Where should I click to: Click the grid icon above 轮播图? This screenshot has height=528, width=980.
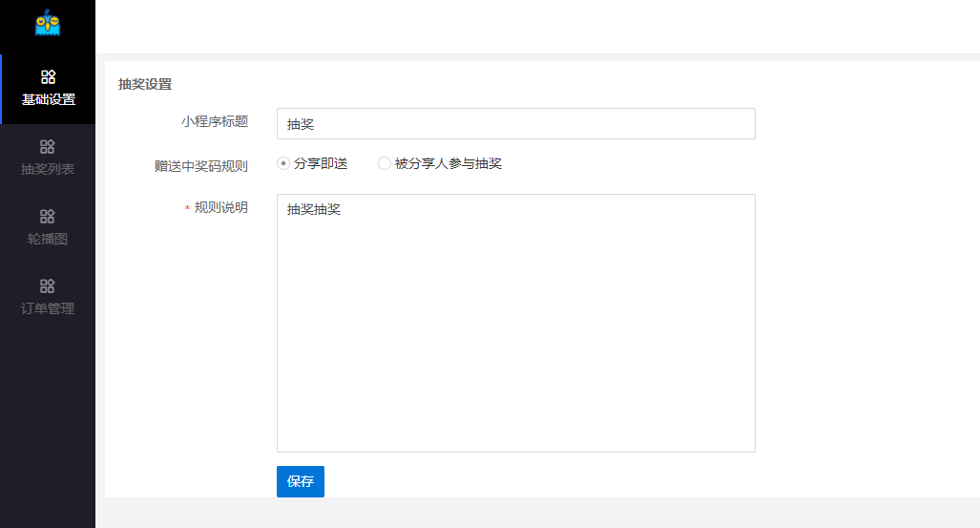pos(48,217)
